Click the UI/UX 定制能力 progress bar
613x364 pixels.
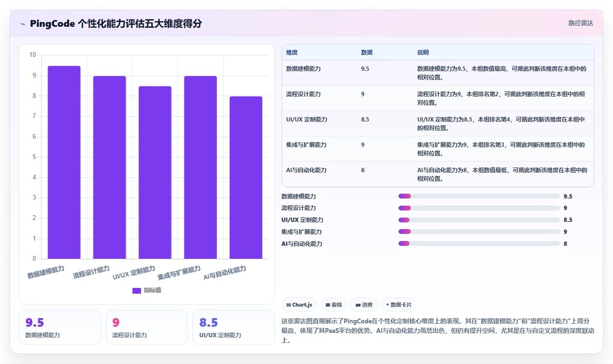point(479,220)
